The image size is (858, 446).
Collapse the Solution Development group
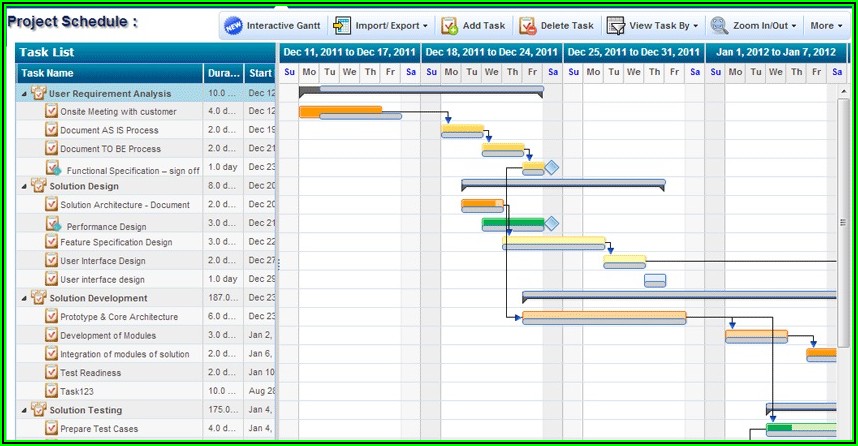[x=24, y=299]
